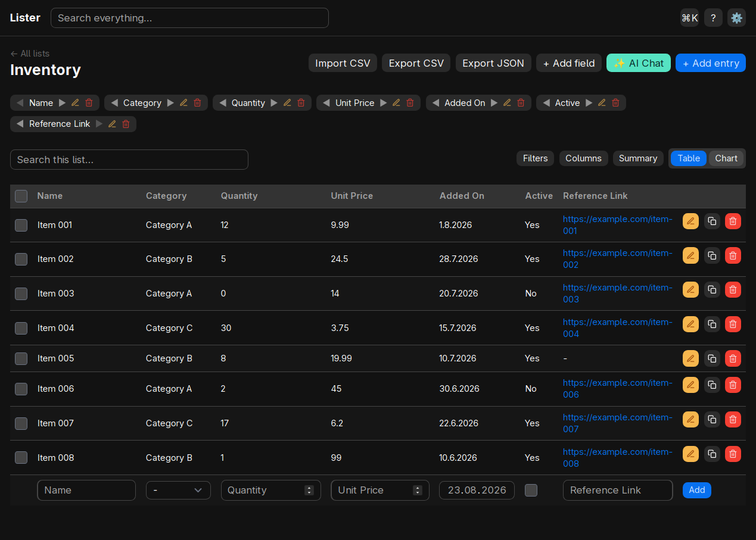The width and height of the screenshot is (756, 540).
Task: Go back via All lists link
Action: [x=30, y=54]
